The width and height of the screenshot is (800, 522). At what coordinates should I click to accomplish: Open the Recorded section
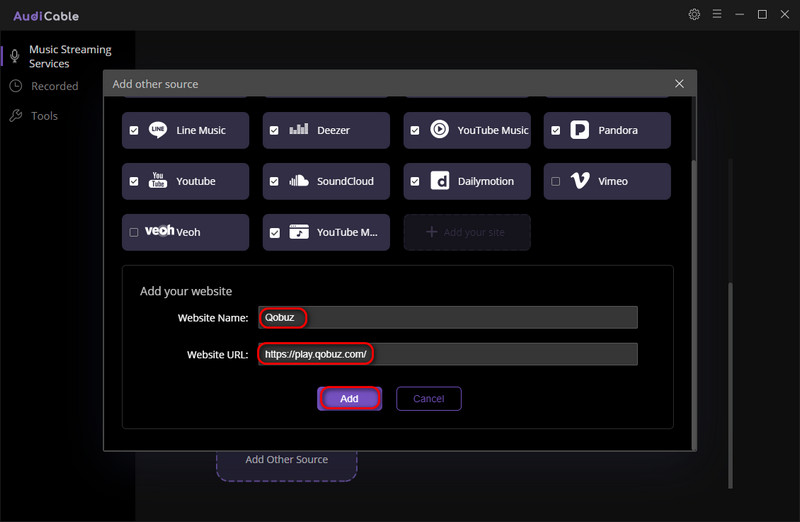(x=55, y=86)
